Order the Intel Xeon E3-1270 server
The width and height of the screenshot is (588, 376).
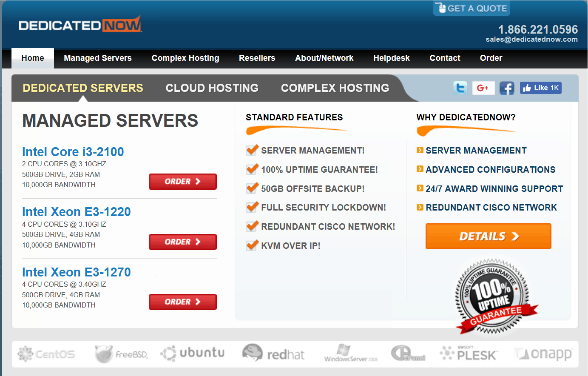183,302
